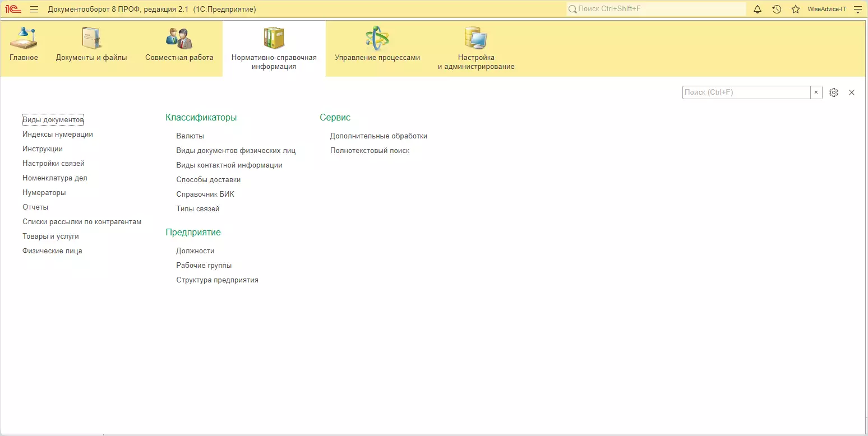Open Нумераторы link
This screenshot has width=868, height=436.
click(44, 193)
